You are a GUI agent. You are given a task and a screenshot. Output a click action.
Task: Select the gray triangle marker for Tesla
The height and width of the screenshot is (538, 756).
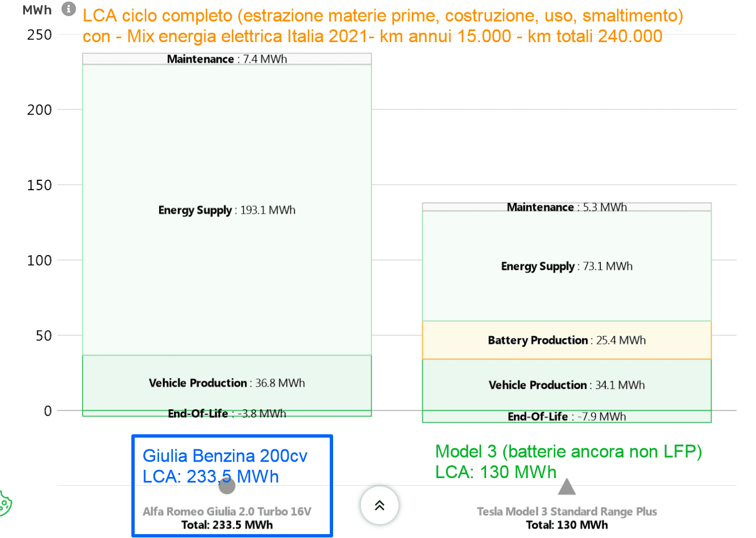(566, 487)
